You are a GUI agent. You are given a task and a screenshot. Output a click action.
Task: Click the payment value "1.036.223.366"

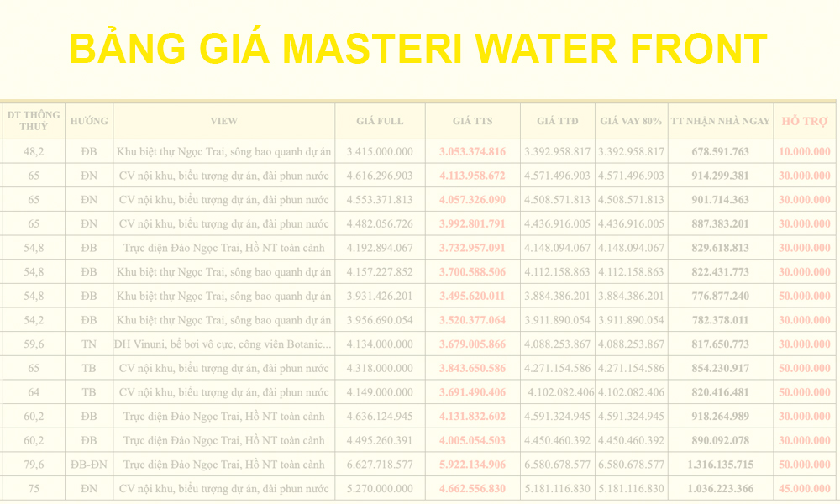click(x=721, y=489)
